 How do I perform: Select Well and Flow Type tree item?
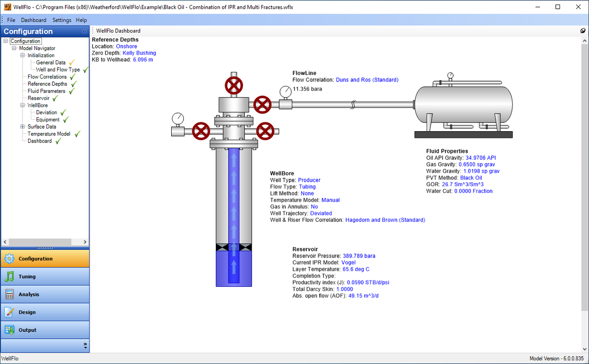click(58, 69)
